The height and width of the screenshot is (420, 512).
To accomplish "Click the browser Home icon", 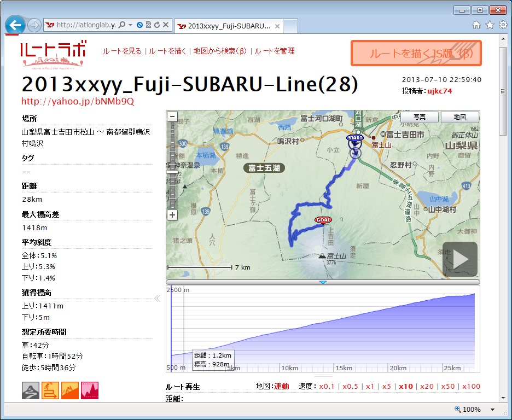I will pos(476,25).
